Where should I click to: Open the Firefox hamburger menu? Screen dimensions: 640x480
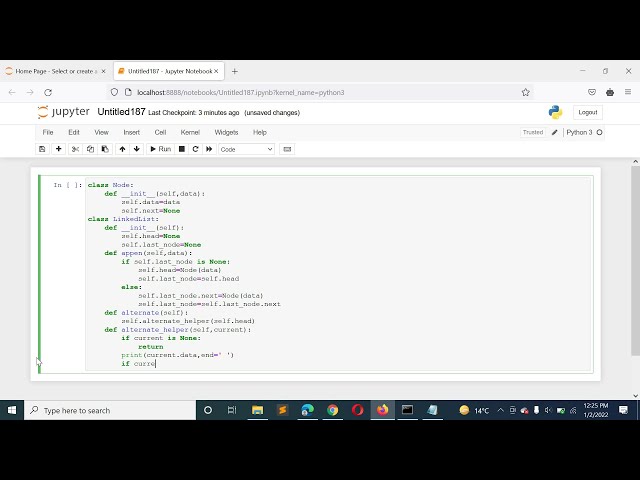tap(628, 93)
